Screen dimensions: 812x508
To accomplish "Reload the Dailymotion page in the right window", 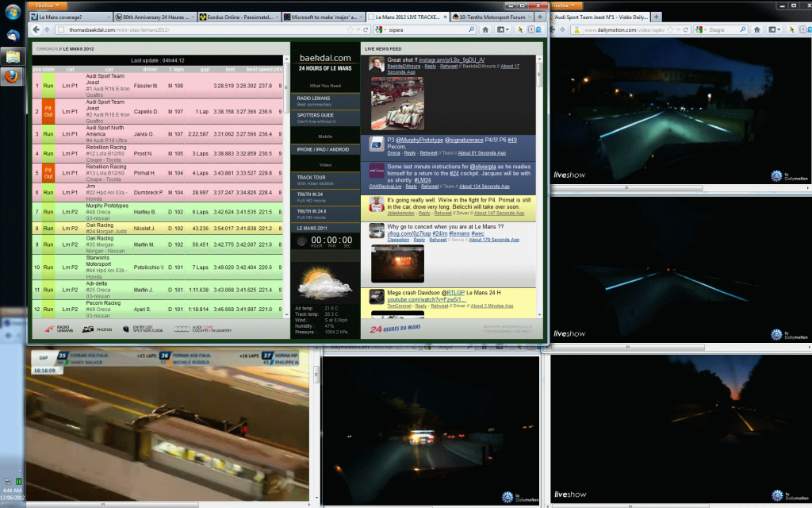I will [686, 30].
